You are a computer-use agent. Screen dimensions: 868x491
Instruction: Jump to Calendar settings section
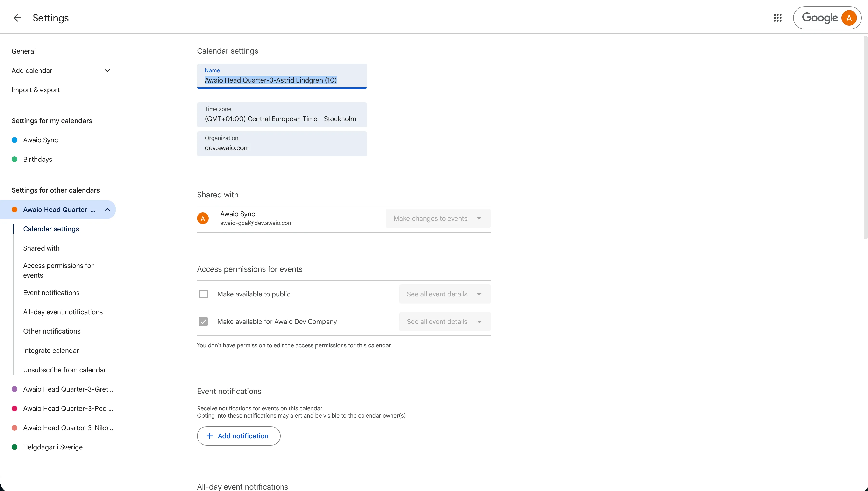[51, 229]
